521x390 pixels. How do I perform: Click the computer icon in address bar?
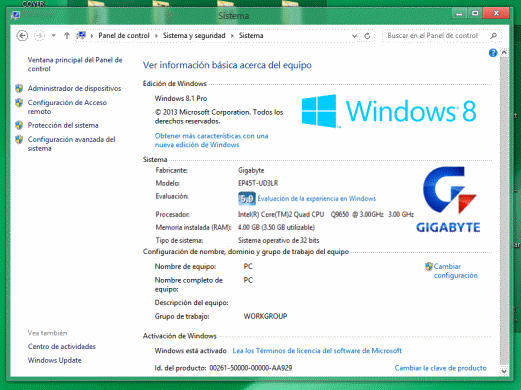coord(81,35)
